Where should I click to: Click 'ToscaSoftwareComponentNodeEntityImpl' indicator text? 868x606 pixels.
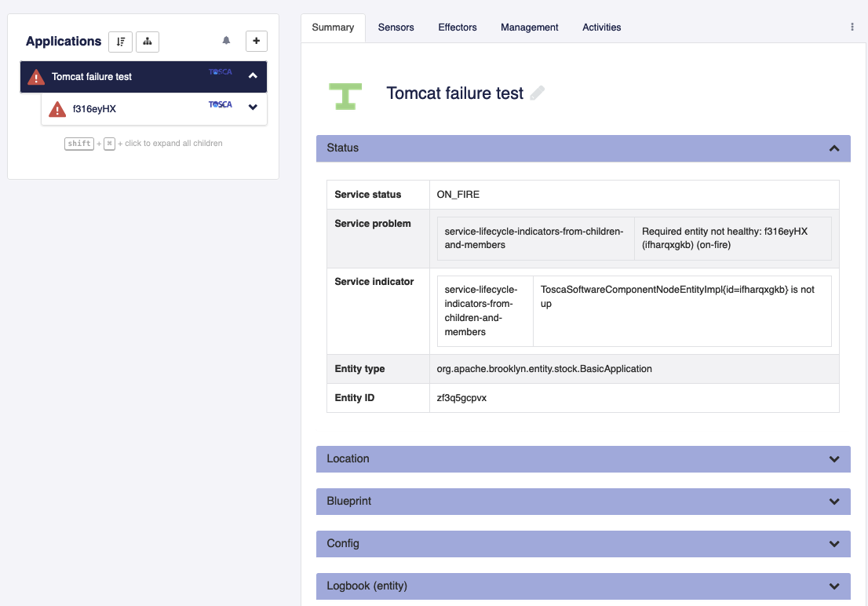pos(677,297)
